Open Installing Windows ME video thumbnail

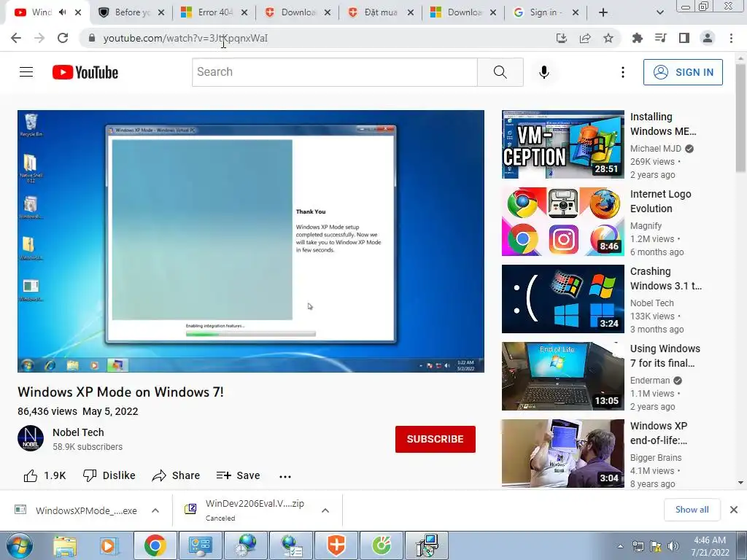pos(562,144)
